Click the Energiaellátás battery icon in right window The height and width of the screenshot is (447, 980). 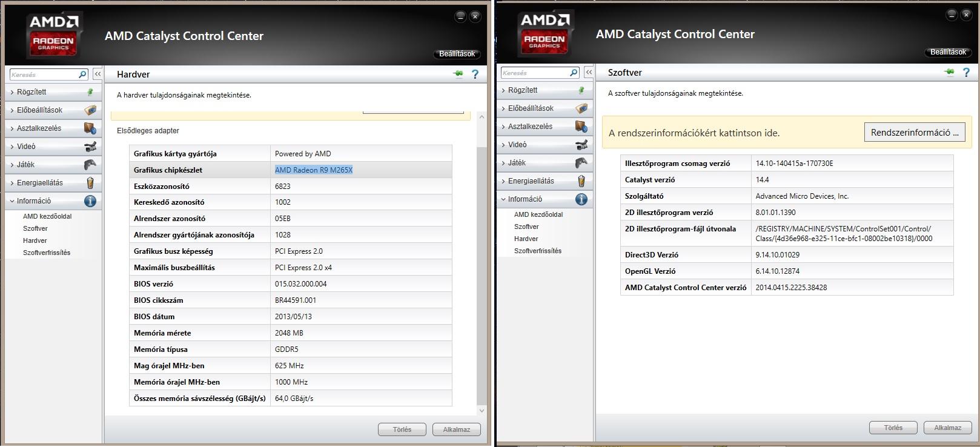point(581,181)
